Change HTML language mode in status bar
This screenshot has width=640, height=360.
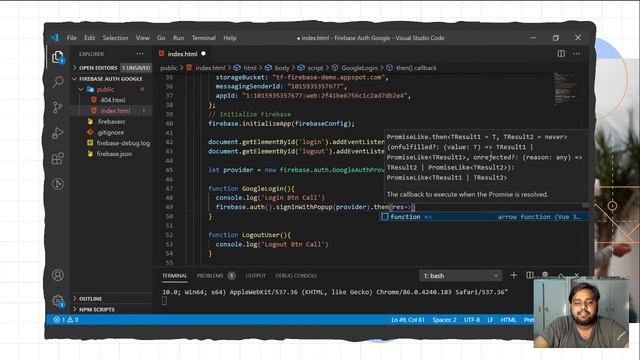[508, 320]
